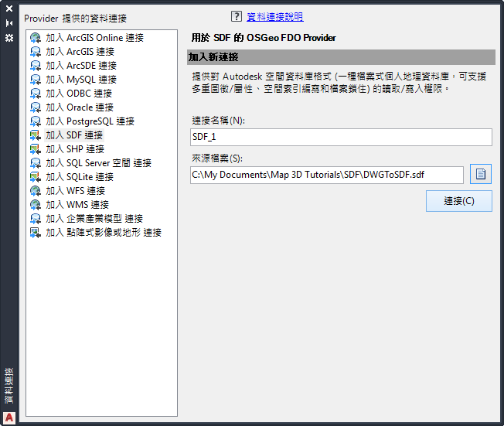Click the SDF connection icon
The width and height of the screenshot is (504, 426).
click(36, 135)
